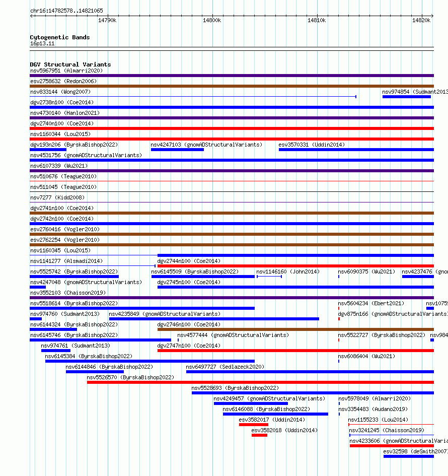Click dgv2747n100 (Coe2014) label
The image size is (448, 476).
point(189,346)
